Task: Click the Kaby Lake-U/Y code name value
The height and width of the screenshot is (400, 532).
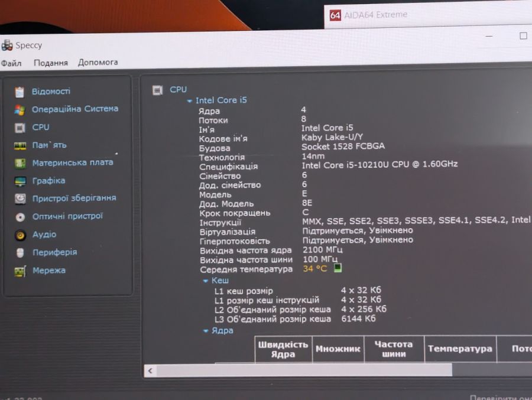Action: 332,137
